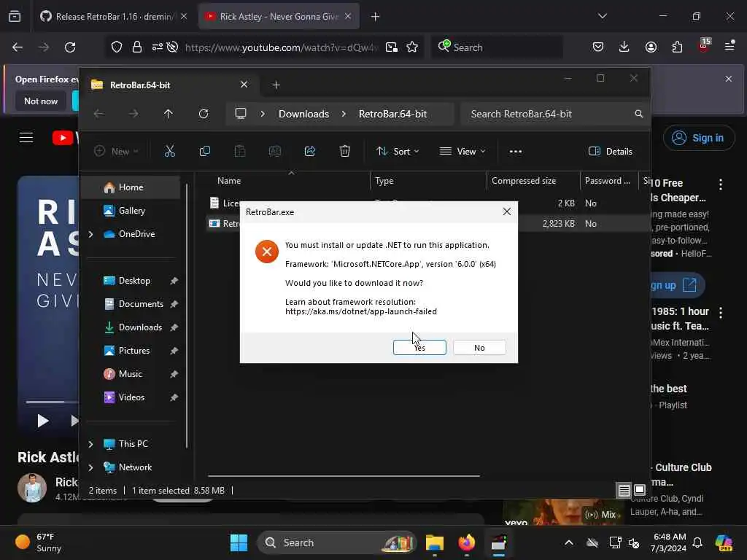Screen dimensions: 747x560
Task: Click Sign in on YouTube
Action: coord(698,138)
